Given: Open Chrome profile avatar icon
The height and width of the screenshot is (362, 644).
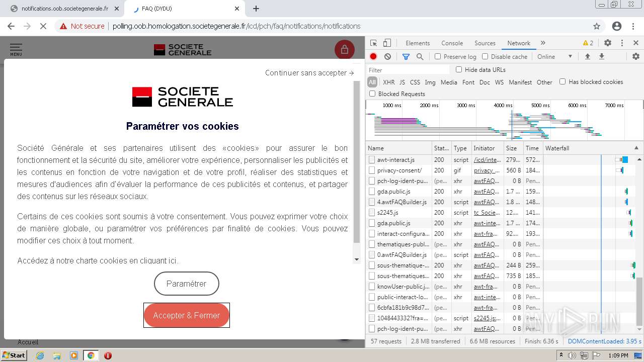Looking at the screenshot, I should [617, 26].
